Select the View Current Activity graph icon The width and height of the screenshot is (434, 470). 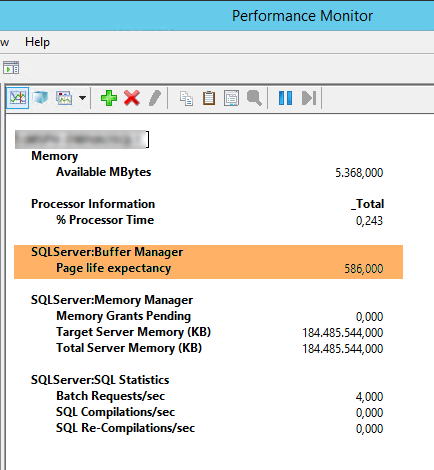18,98
